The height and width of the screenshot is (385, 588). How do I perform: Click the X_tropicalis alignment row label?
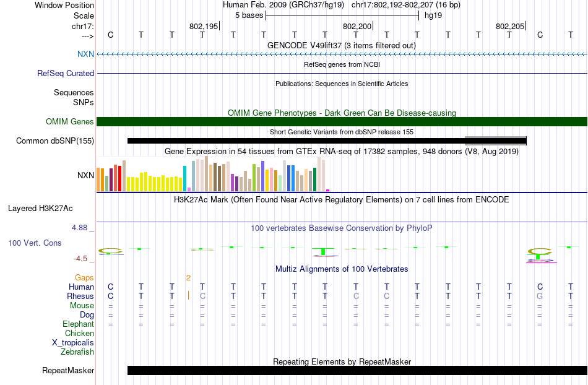(73, 343)
